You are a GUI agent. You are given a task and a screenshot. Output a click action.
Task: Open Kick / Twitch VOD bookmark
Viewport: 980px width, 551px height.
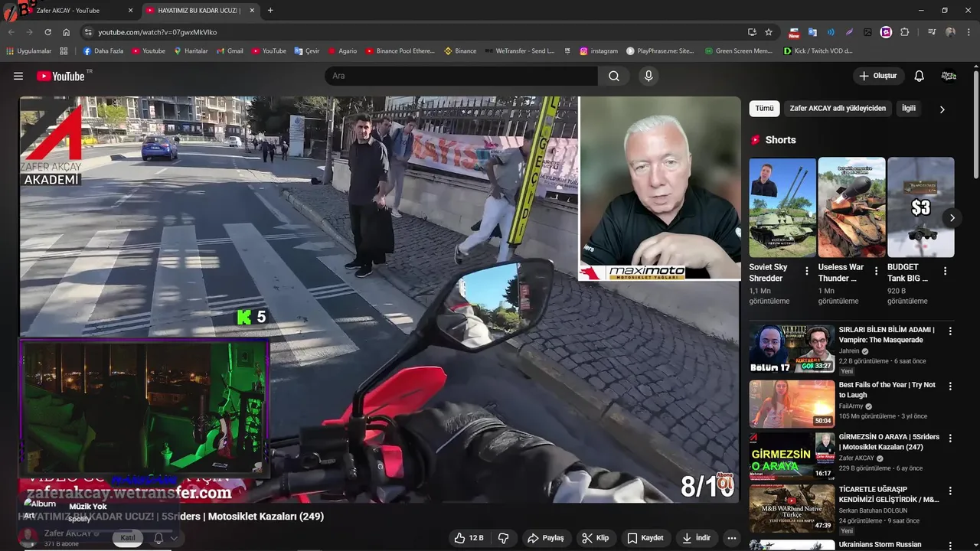tap(818, 51)
